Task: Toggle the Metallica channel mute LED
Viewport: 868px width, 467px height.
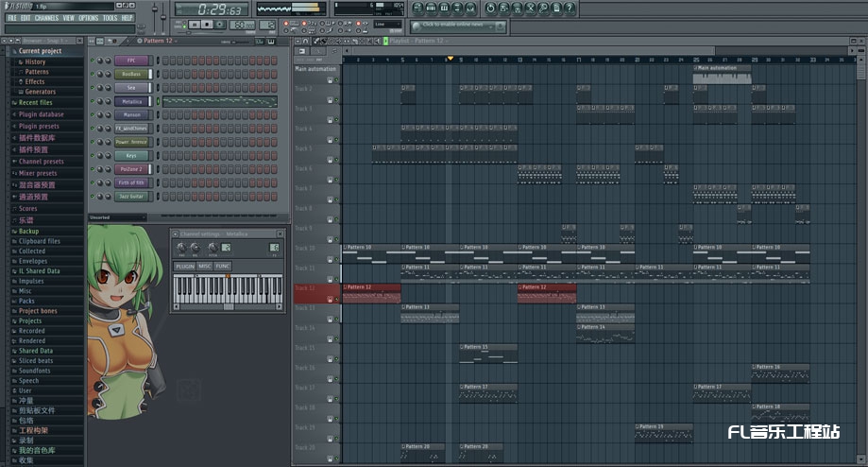Action: [x=93, y=101]
